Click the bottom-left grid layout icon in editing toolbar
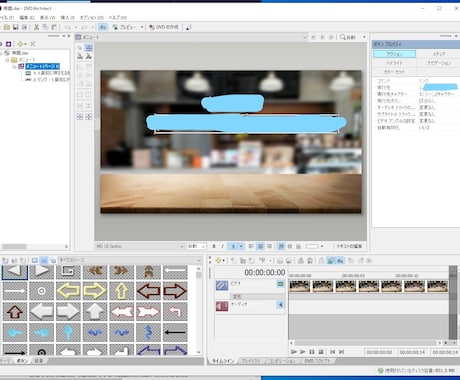The height and width of the screenshot is (380, 460). click(80, 117)
